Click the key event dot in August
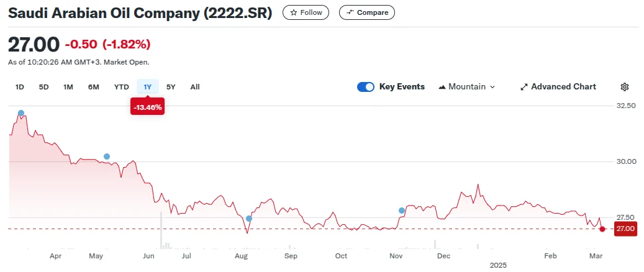The width and height of the screenshot is (644, 272). [249, 218]
